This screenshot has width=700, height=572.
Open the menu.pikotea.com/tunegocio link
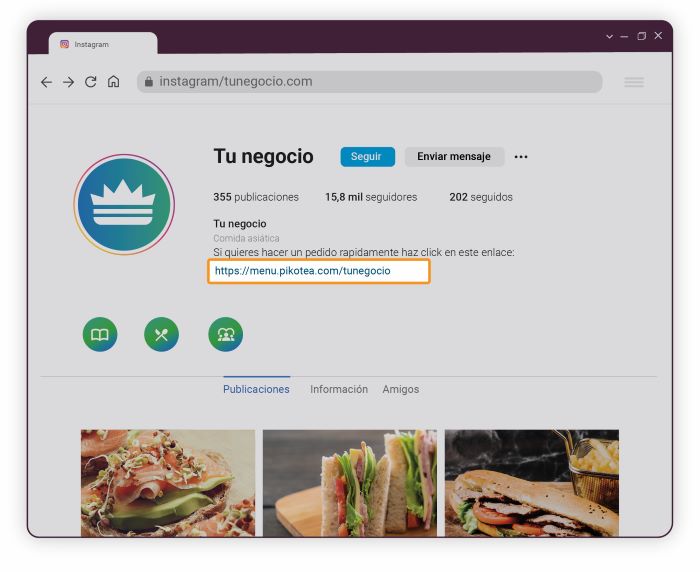click(303, 271)
